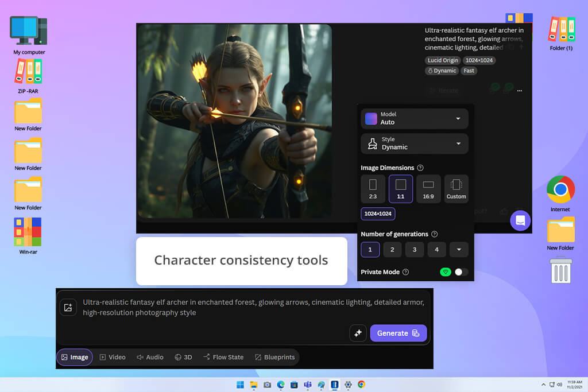This screenshot has width=588, height=392.
Task: Click the help icon beside Number of generations
Action: 434,234
